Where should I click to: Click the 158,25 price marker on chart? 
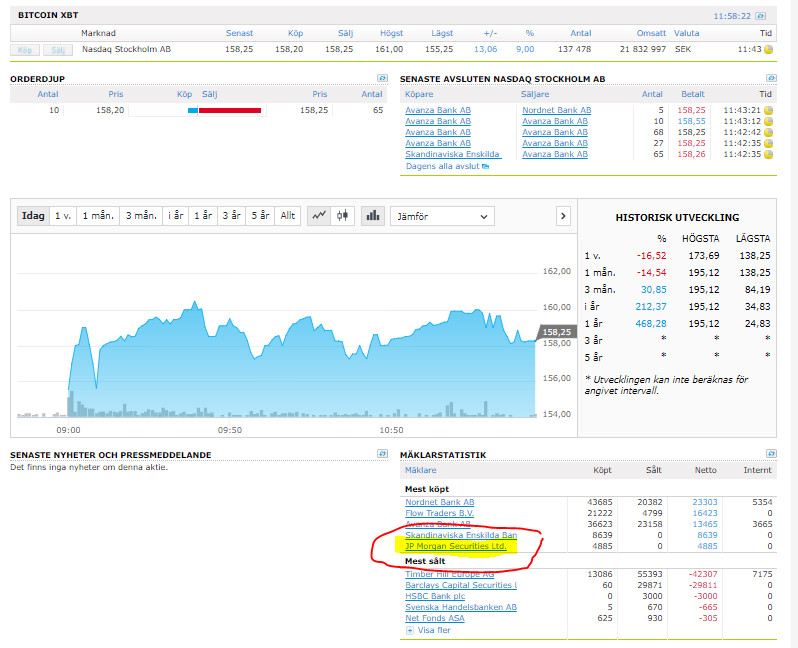(556, 332)
